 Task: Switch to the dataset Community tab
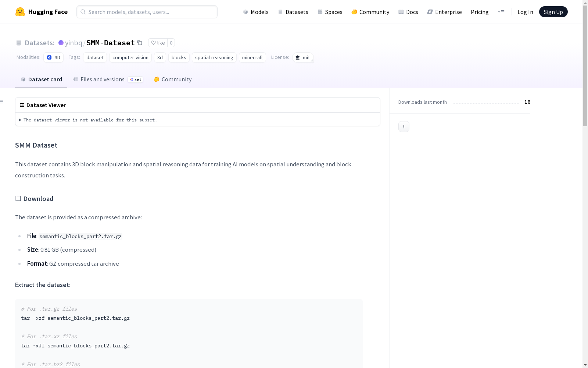tap(173, 79)
